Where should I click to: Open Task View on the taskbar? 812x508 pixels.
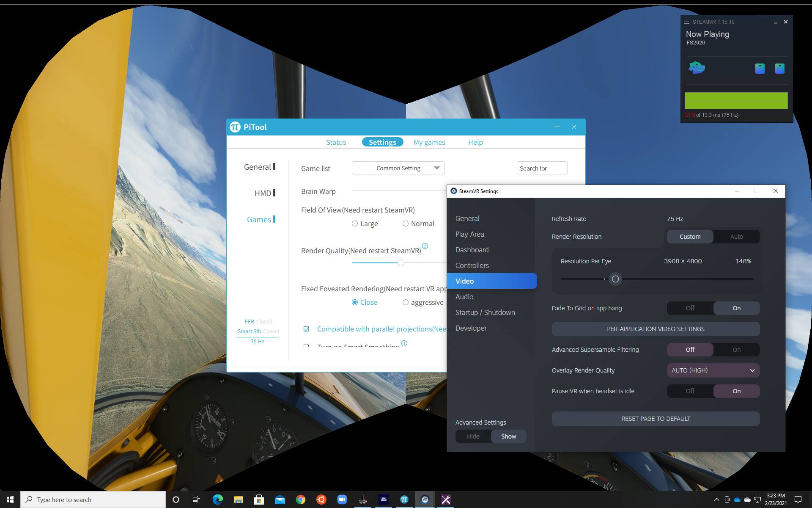196,500
